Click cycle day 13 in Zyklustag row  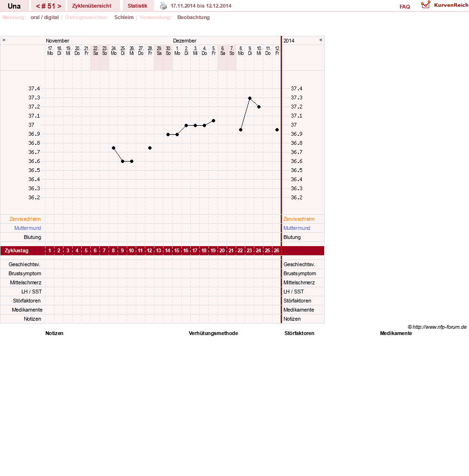click(159, 250)
